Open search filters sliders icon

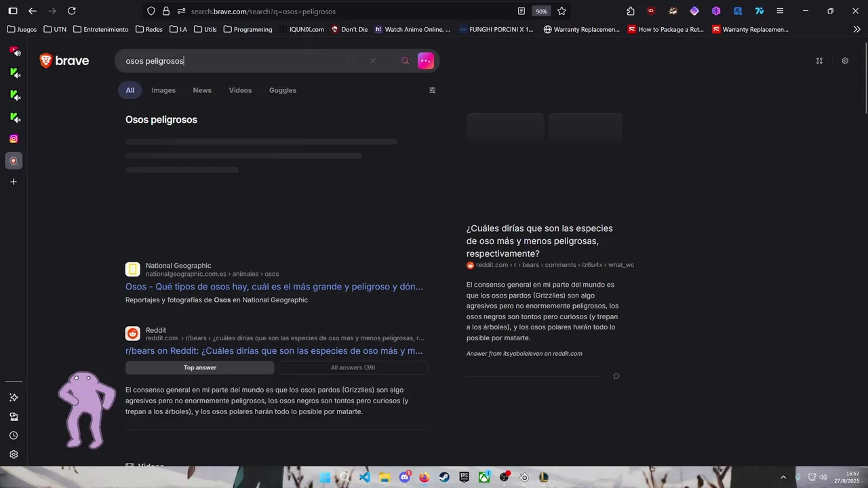point(433,90)
